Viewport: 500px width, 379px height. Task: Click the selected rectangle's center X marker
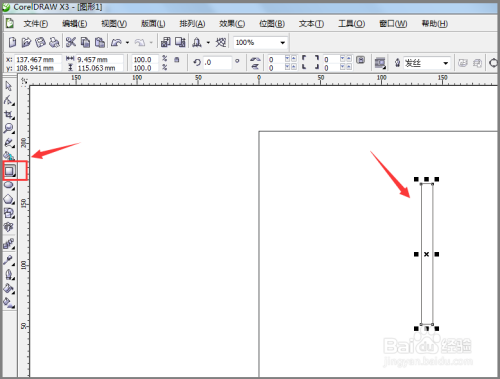click(426, 254)
